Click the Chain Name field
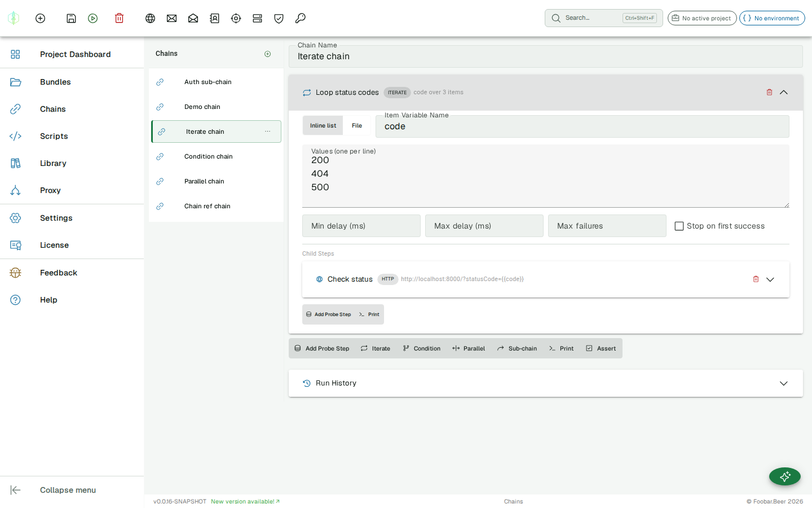Screen dimensions: 812x508 546,56
